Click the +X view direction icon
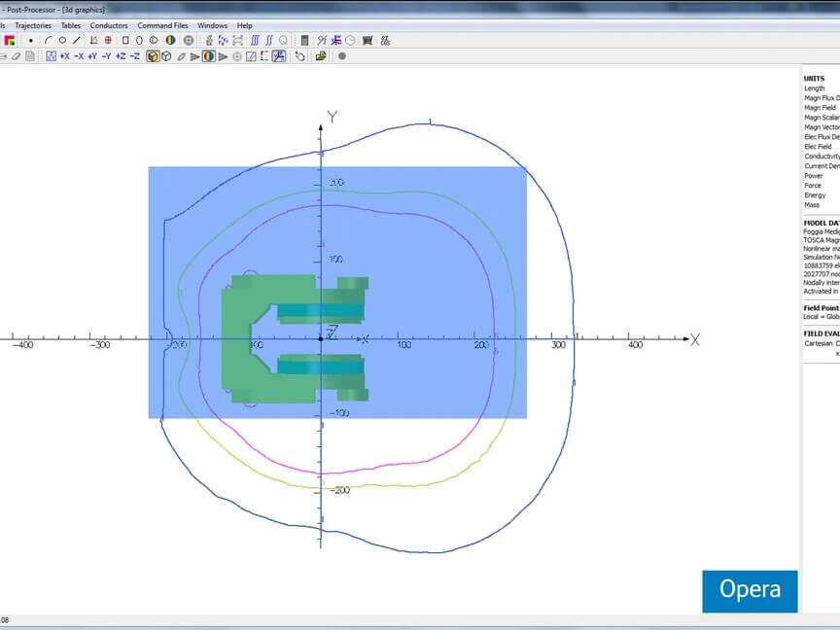The image size is (840, 630). coord(64,56)
